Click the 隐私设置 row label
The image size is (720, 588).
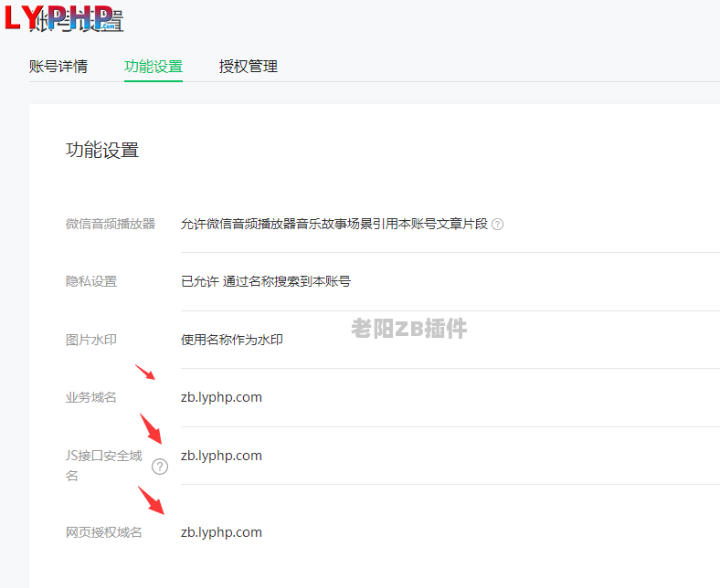click(x=91, y=281)
